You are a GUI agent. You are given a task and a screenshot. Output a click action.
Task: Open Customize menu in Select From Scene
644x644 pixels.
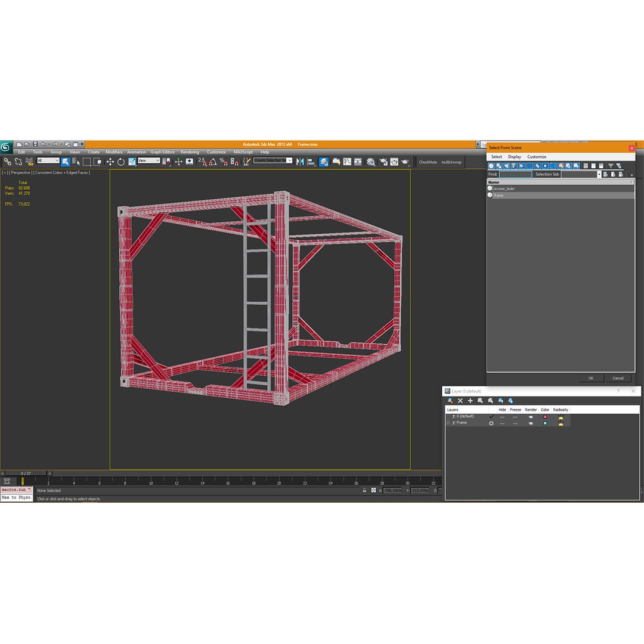tap(537, 157)
